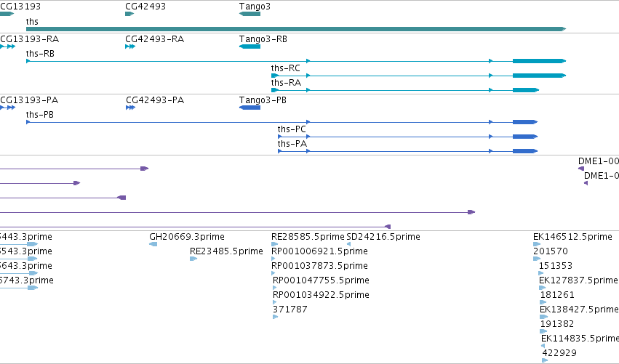This screenshot has height=364, width=619.
Task: Click the arrow glyph under 371787
Action: 275,317
